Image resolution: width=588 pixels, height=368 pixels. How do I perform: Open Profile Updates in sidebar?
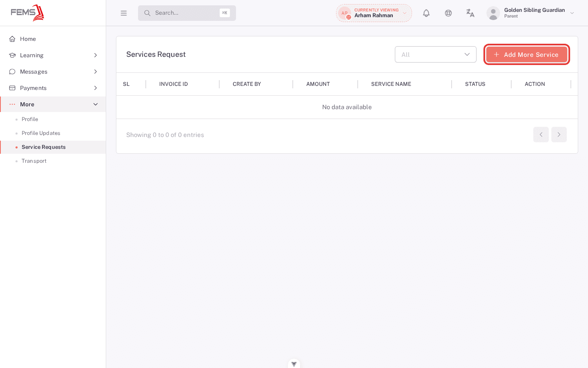pyautogui.click(x=53, y=133)
